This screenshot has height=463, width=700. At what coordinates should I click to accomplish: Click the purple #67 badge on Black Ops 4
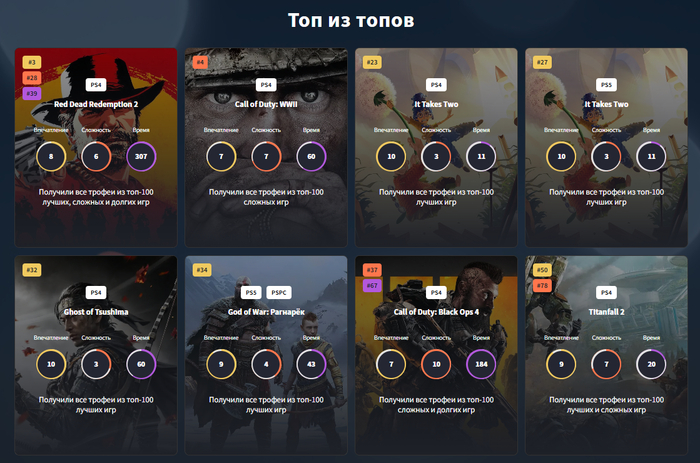(372, 285)
